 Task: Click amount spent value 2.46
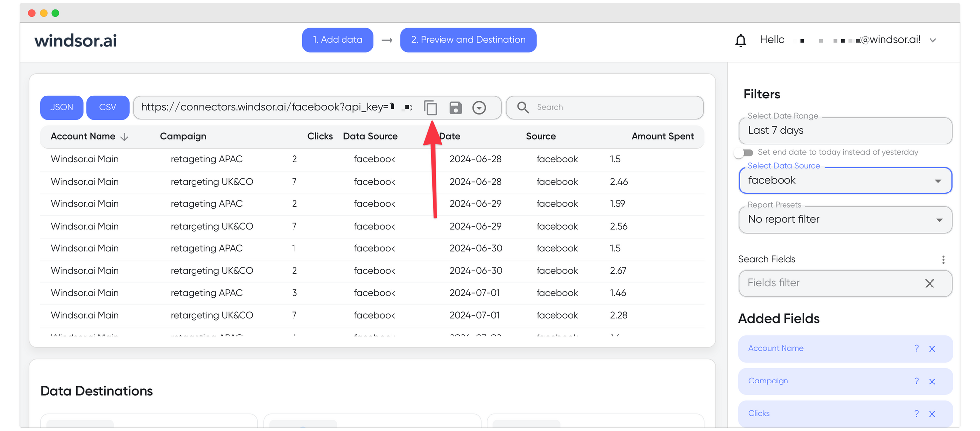(x=619, y=182)
